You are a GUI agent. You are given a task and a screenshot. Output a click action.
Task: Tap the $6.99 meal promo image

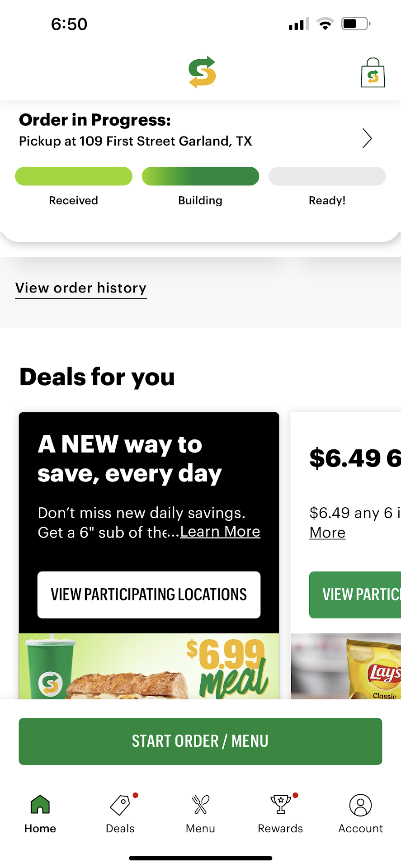(x=149, y=666)
